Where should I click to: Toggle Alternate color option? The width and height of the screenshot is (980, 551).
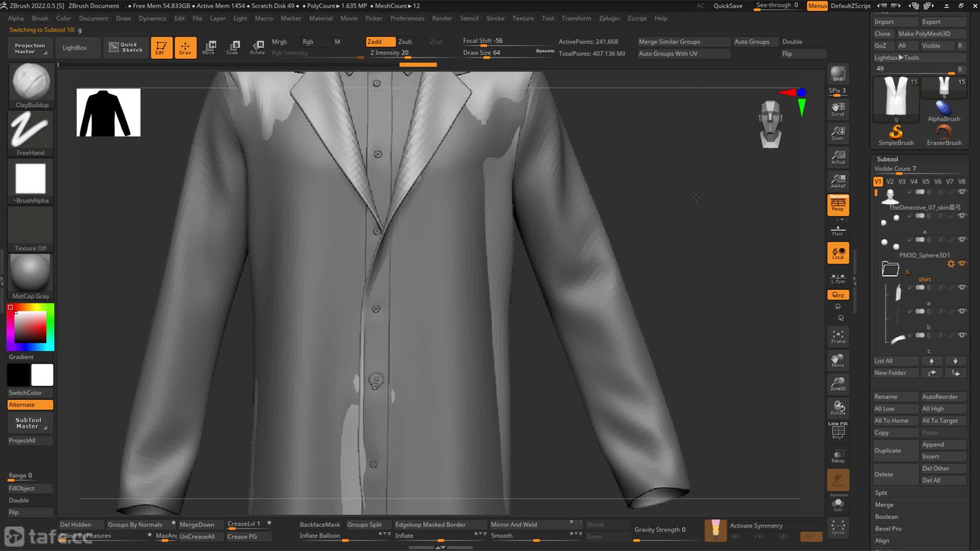coord(30,405)
